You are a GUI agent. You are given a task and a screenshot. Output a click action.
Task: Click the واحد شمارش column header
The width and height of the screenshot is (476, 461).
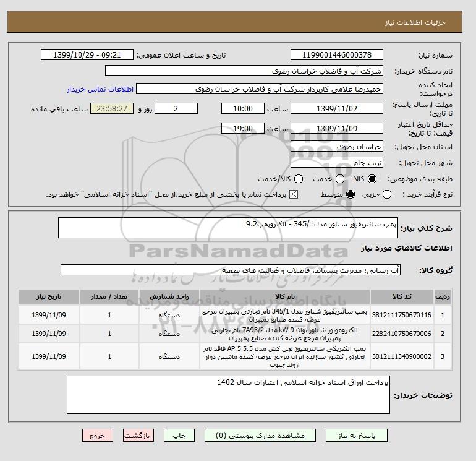click(x=169, y=296)
